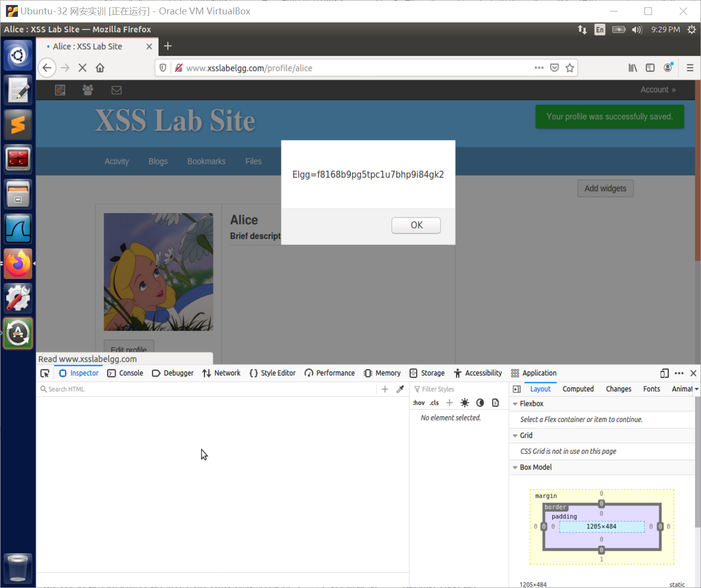Toggle print media emulation icon
Screen dimensions: 701x588
pos(495,402)
